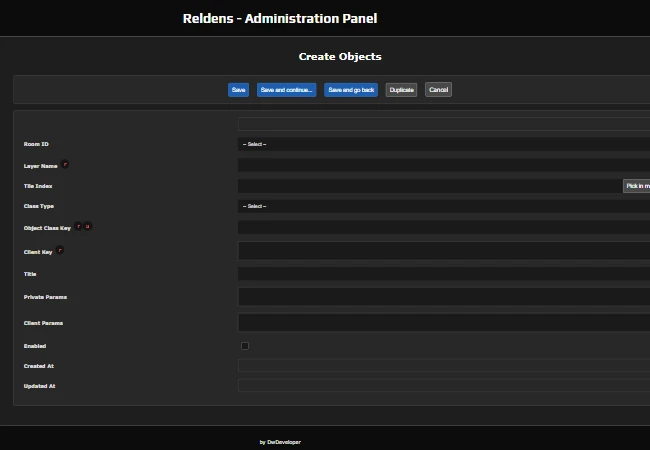Viewport: 650px width, 450px height.
Task: Click the 'Layer Name' field label
Action: click(x=40, y=166)
